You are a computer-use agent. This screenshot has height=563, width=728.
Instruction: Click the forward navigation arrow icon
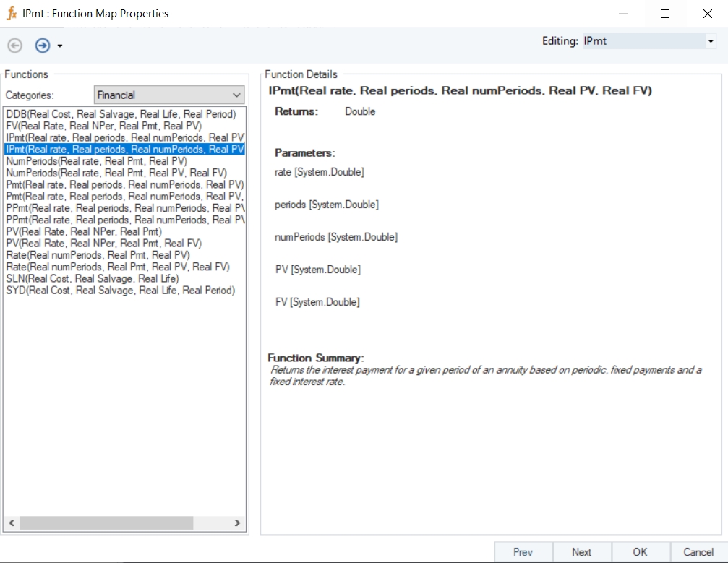click(x=43, y=46)
